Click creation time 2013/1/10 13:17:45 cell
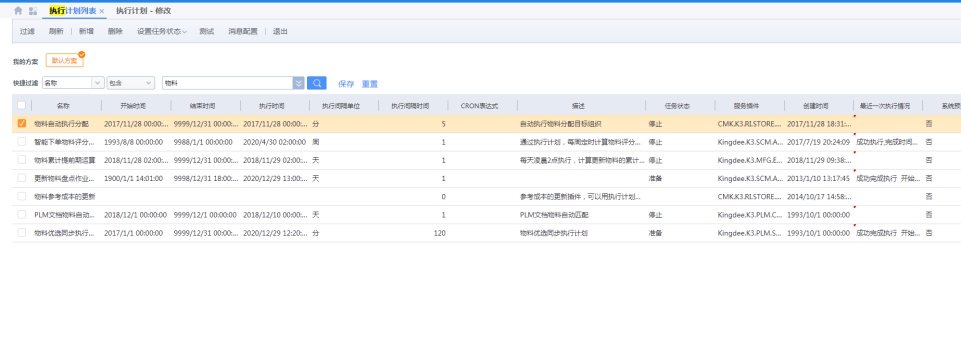Viewport: 961px width, 364px height. pyautogui.click(x=818, y=178)
